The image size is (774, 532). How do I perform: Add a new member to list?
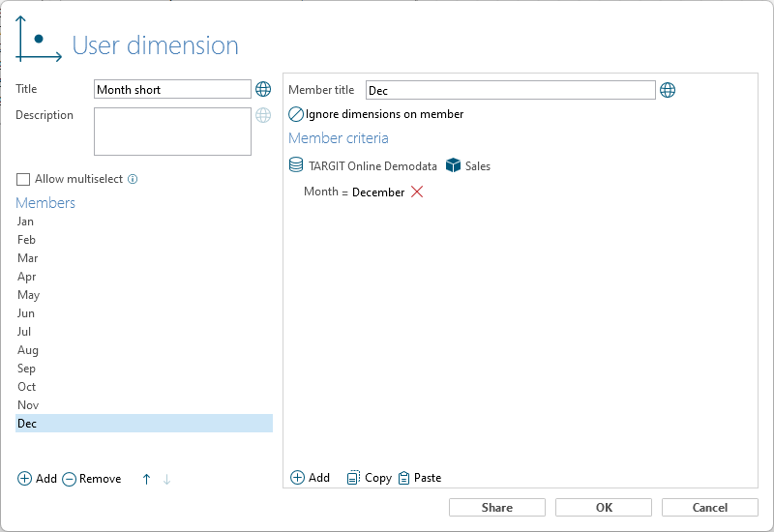[x=37, y=479]
